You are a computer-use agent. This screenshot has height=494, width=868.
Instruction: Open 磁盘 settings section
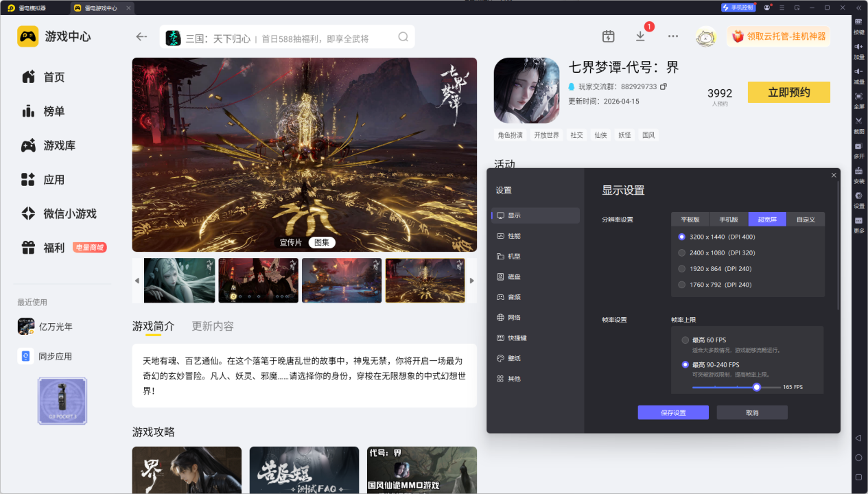tap(536, 277)
